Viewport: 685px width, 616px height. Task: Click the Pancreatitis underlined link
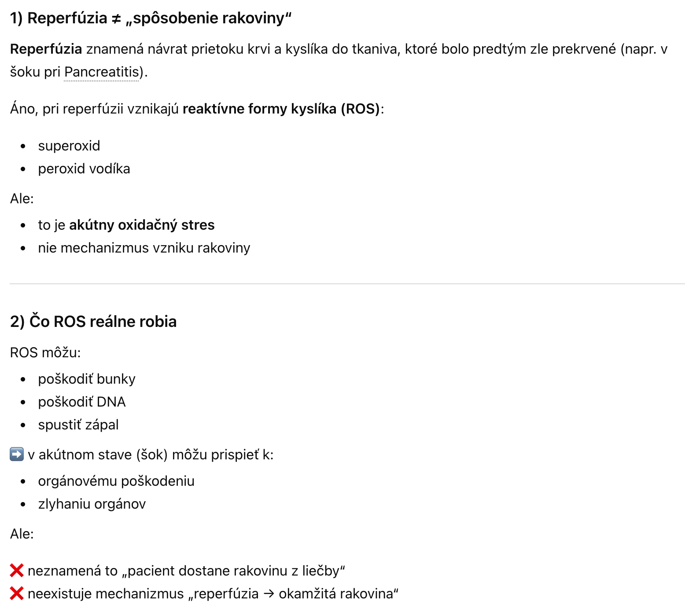[x=102, y=72]
